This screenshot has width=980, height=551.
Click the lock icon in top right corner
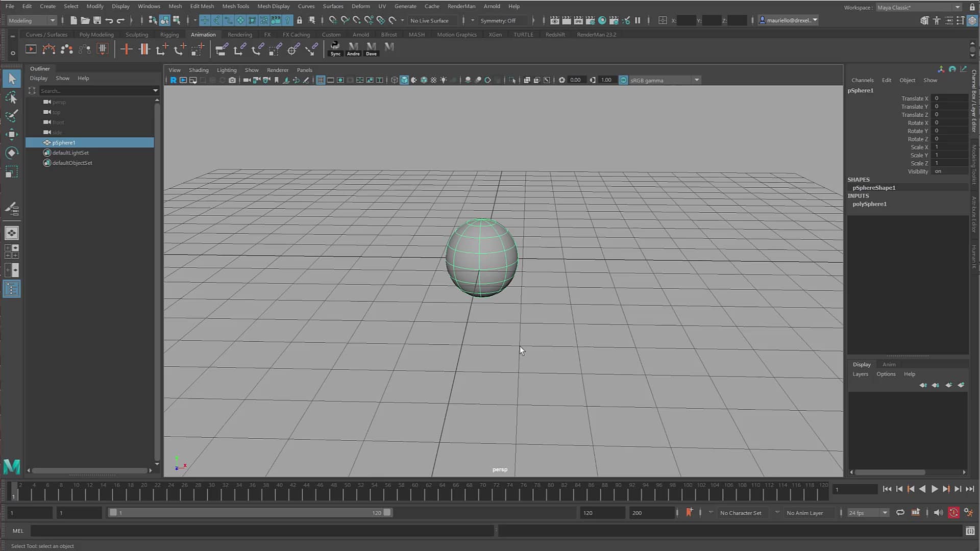pos(972,7)
